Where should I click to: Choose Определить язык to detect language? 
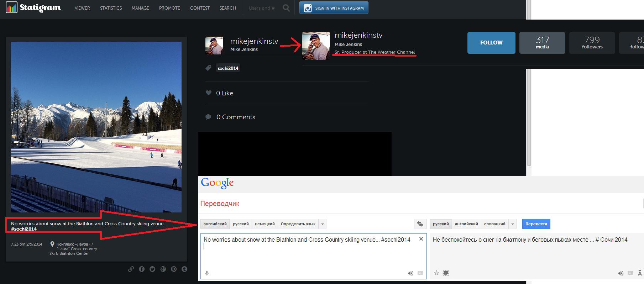click(298, 224)
